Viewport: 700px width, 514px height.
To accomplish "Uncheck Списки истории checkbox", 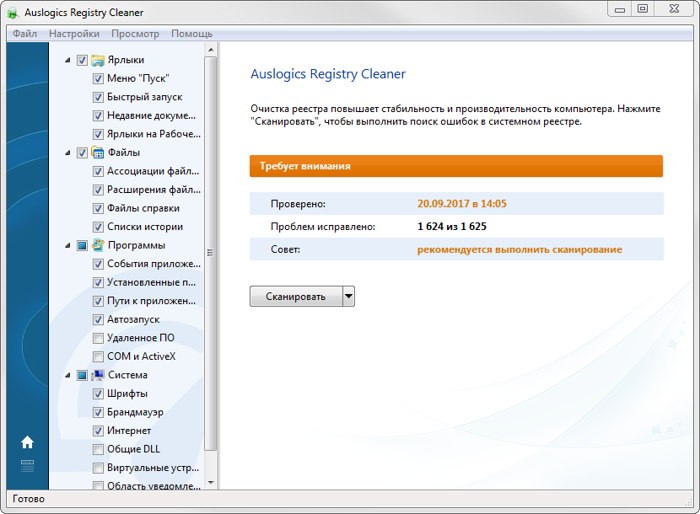I will 98,227.
